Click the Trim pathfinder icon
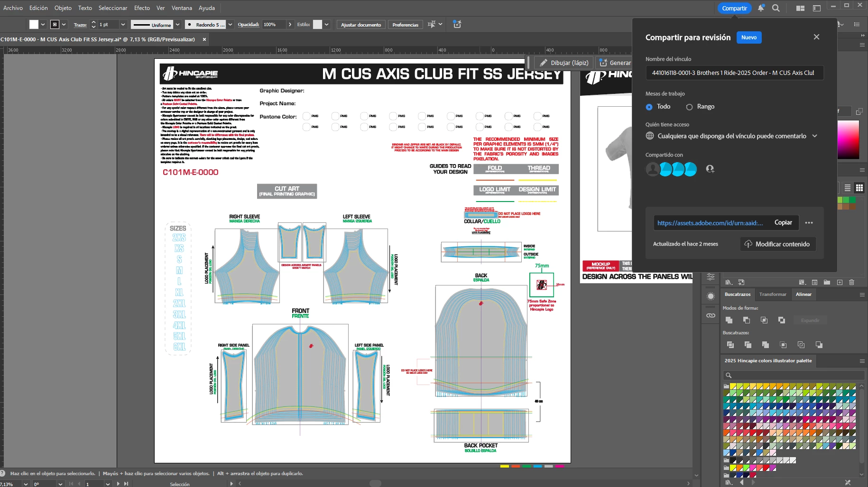The height and width of the screenshot is (487, 868). (x=748, y=345)
